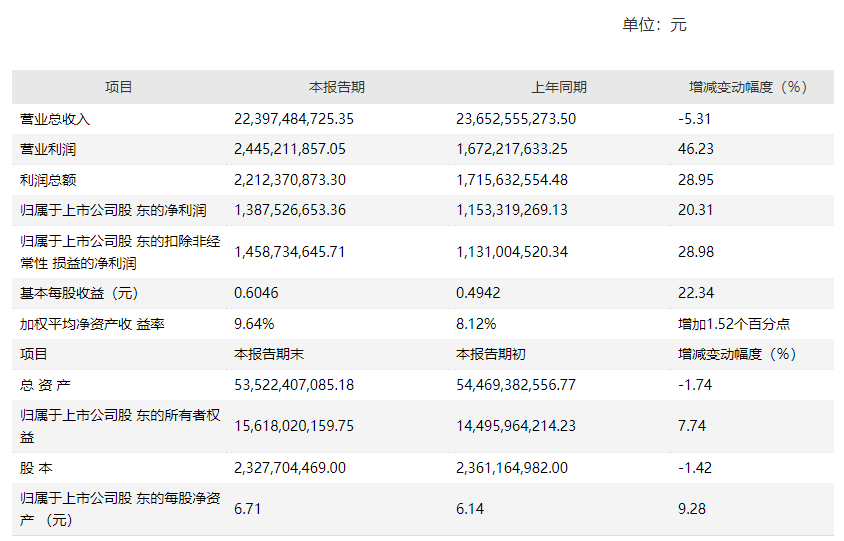This screenshot has width=844, height=541.
Task: Select the value 2,327,704,469.00
Action: [290, 468]
